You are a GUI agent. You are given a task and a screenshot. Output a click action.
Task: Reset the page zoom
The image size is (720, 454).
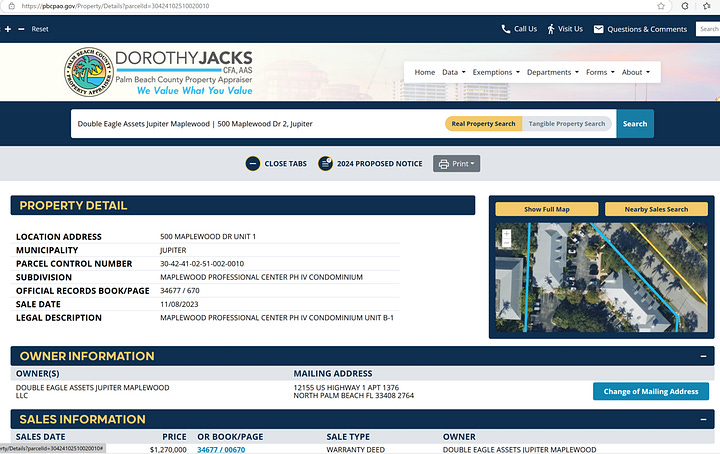click(x=40, y=29)
